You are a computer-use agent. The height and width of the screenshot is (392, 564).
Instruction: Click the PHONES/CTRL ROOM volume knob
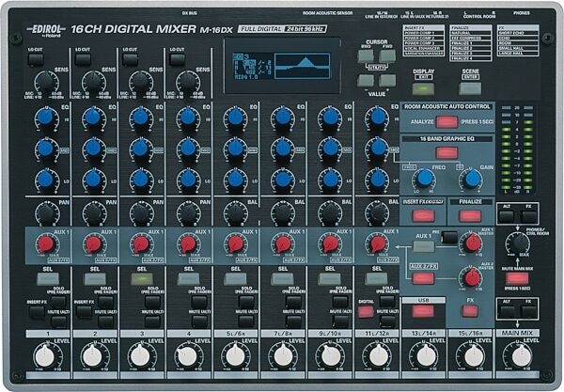click(521, 243)
